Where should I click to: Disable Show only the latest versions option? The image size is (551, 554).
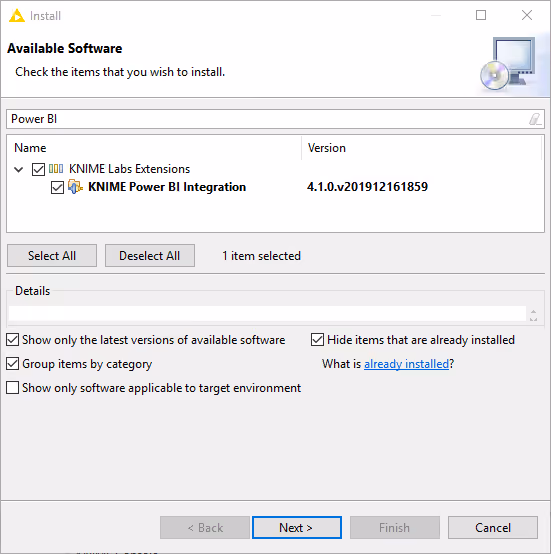13,340
